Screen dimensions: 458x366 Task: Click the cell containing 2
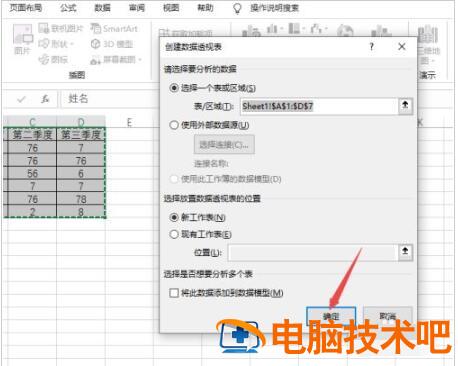point(32,212)
